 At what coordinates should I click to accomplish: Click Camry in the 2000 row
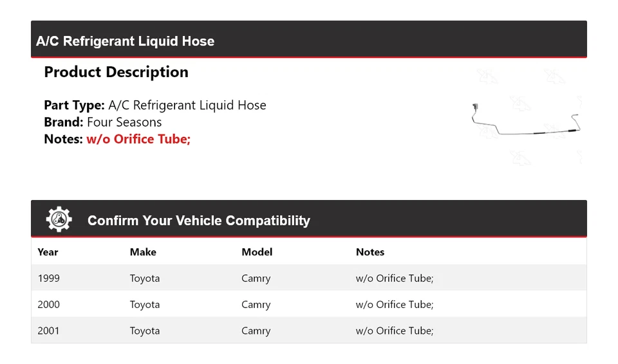pos(256,305)
